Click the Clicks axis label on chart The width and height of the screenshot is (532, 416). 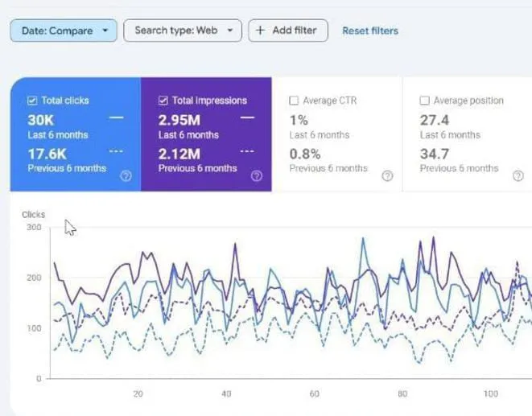pyautogui.click(x=33, y=215)
